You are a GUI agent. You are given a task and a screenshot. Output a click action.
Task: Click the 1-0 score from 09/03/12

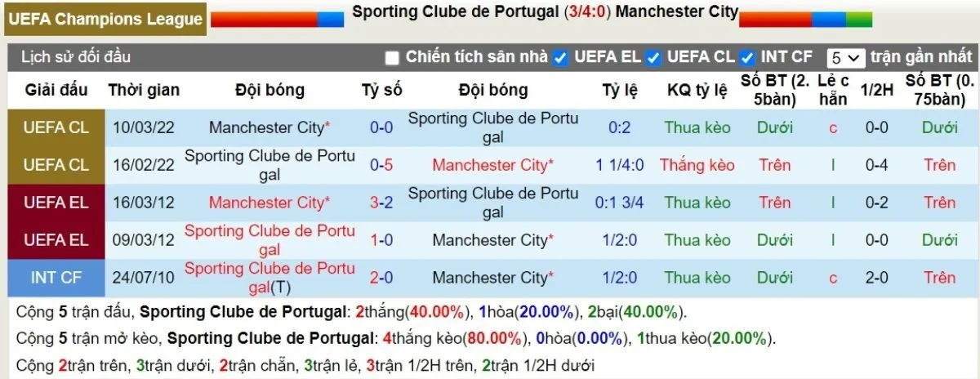click(381, 240)
